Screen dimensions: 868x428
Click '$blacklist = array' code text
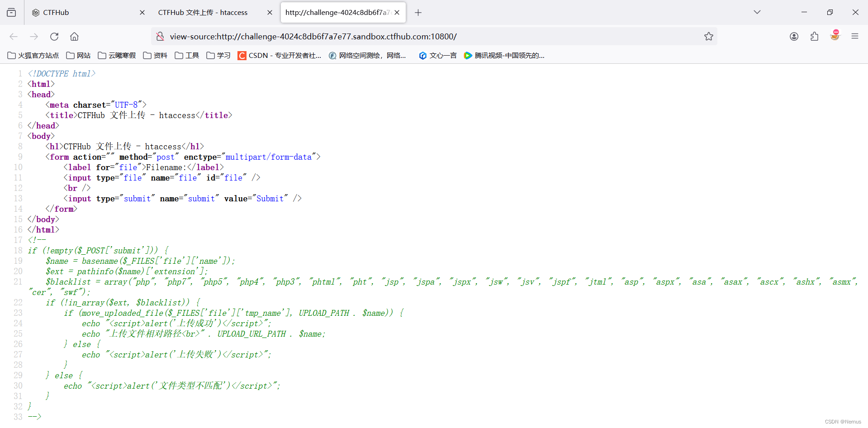coord(86,282)
